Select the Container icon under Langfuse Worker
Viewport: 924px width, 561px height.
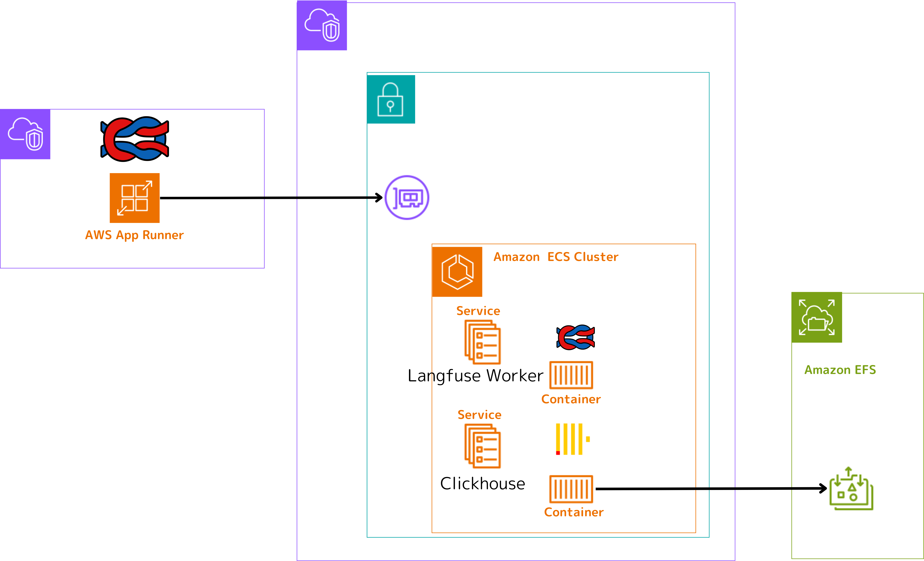pyautogui.click(x=571, y=374)
